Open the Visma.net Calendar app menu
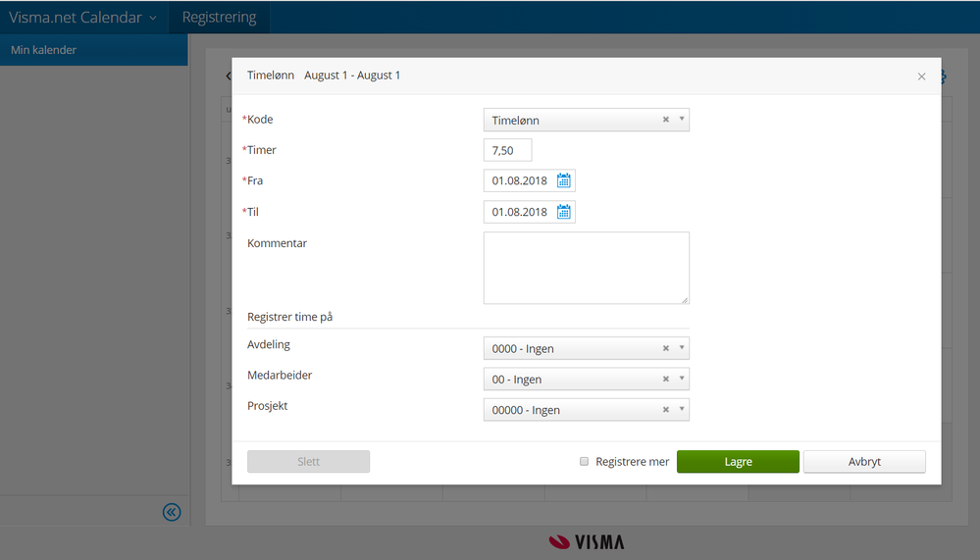The height and width of the screenshot is (560, 980). pyautogui.click(x=83, y=17)
